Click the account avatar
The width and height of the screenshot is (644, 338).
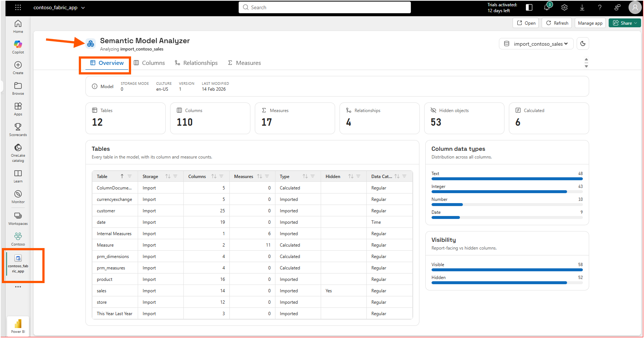pos(635,7)
